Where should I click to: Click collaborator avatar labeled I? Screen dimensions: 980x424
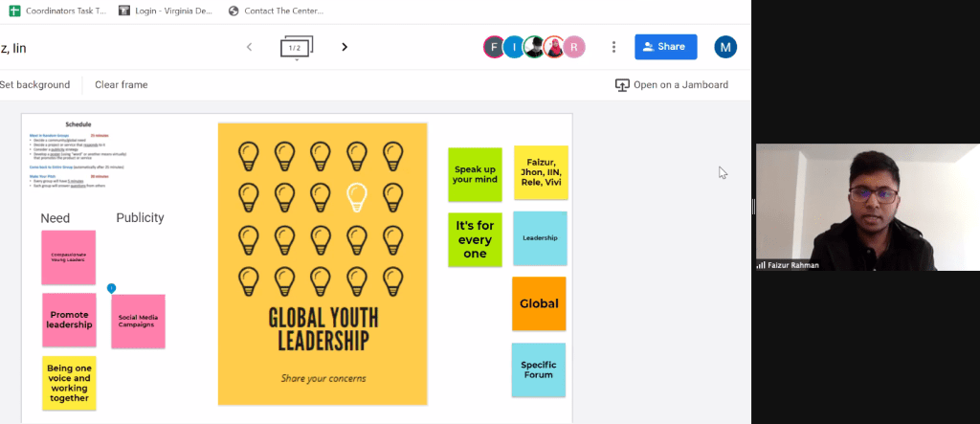point(514,47)
